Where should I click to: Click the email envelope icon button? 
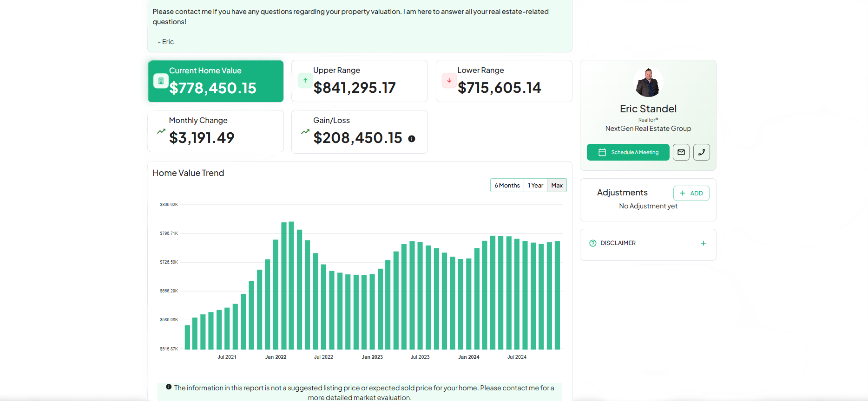click(681, 152)
